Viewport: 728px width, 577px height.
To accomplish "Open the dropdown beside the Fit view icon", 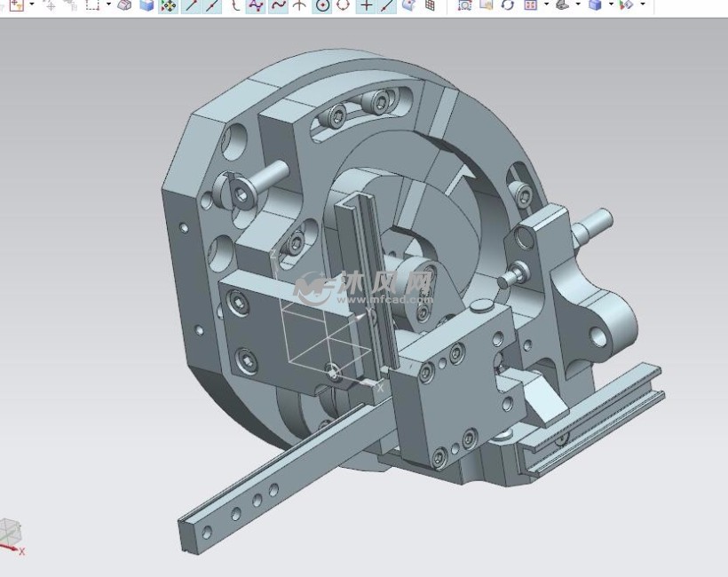I will (546, 4).
